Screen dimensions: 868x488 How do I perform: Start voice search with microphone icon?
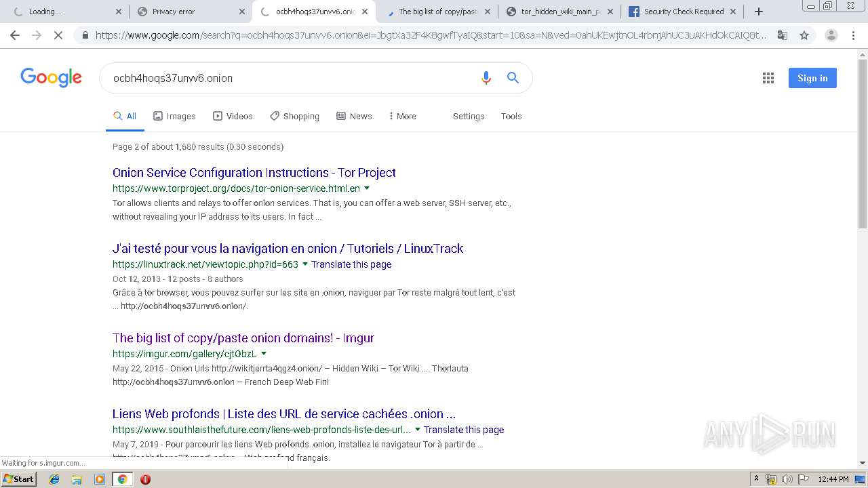pyautogui.click(x=486, y=78)
